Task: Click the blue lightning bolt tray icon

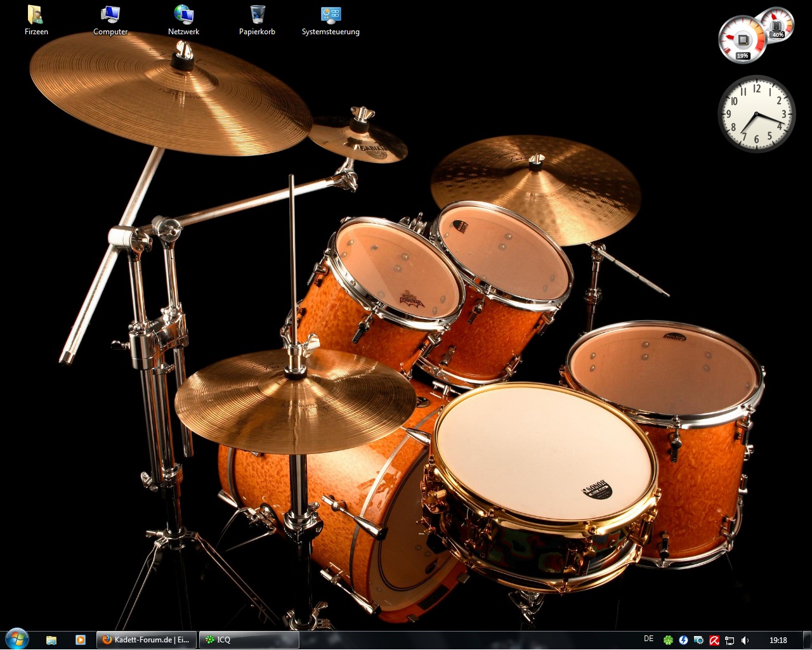Action: (683, 640)
